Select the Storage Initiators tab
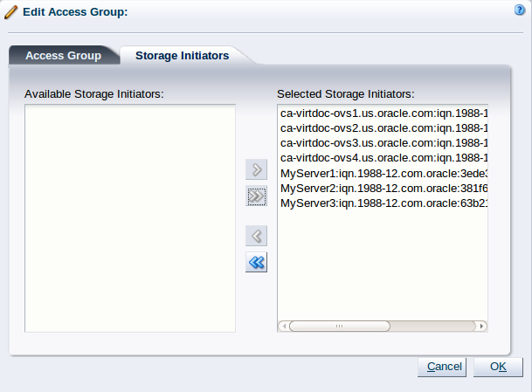The image size is (532, 392). [x=182, y=55]
